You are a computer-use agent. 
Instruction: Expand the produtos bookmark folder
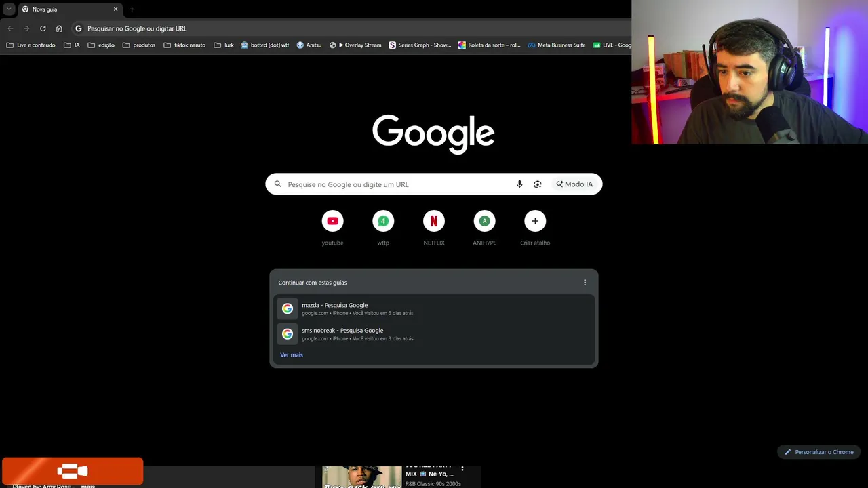[139, 45]
